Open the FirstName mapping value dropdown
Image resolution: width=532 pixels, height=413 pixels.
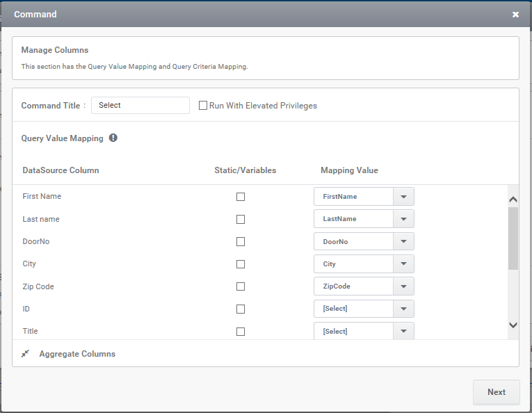click(364, 197)
